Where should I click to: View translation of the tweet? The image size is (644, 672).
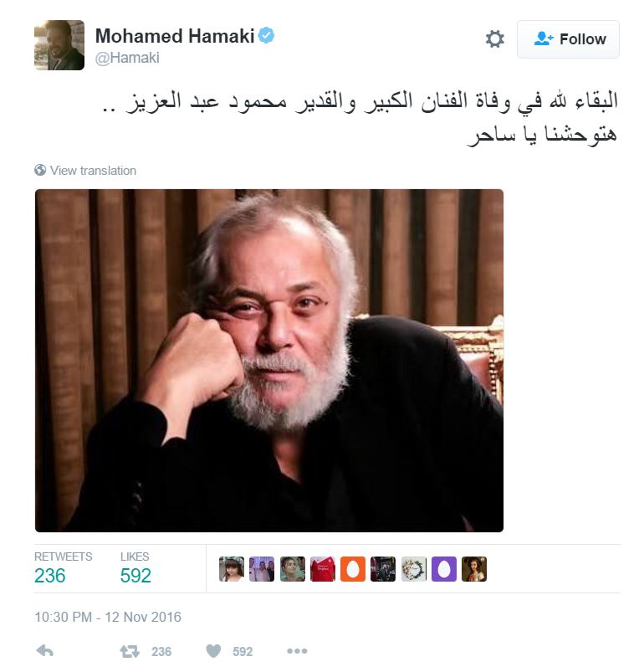click(x=94, y=171)
